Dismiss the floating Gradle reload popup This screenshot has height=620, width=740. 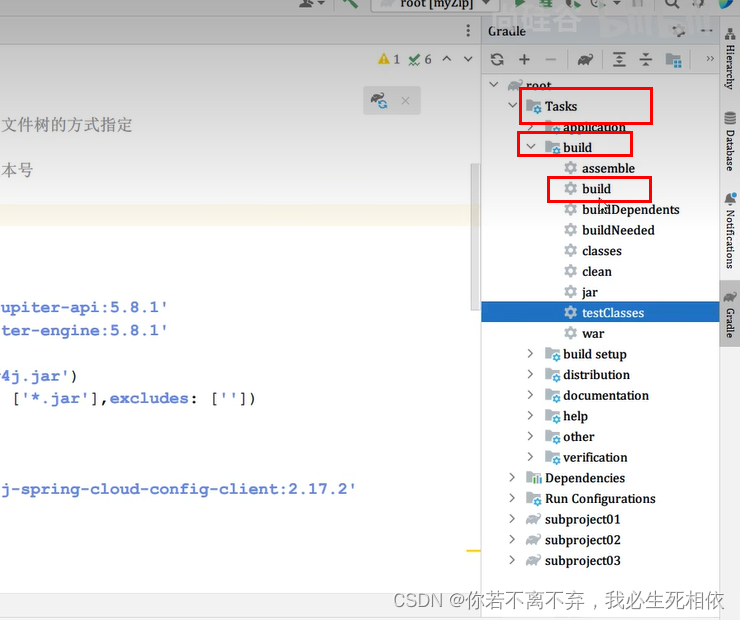tap(405, 101)
